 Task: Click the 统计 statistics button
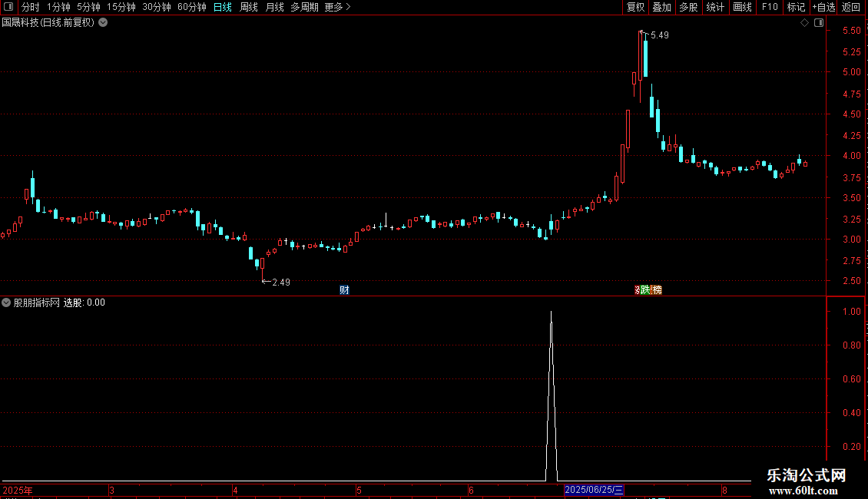coord(715,7)
